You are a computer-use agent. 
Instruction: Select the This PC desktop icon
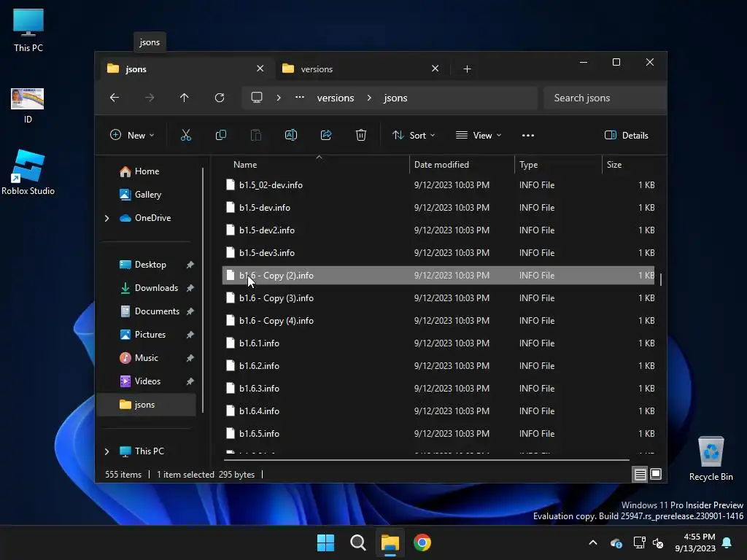click(x=28, y=30)
